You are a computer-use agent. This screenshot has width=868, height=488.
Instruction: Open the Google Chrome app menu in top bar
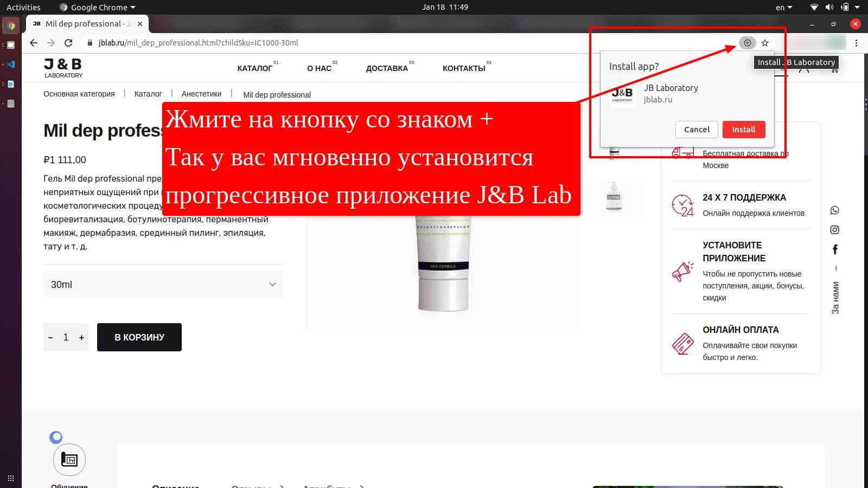[98, 7]
